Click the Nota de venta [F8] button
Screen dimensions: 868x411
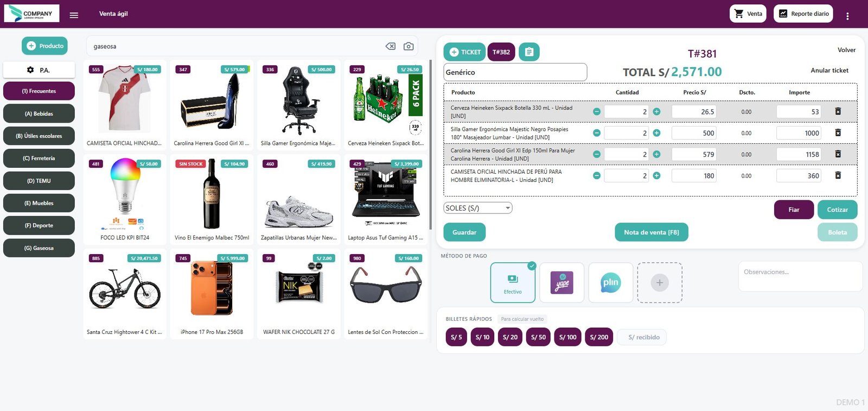[652, 232]
